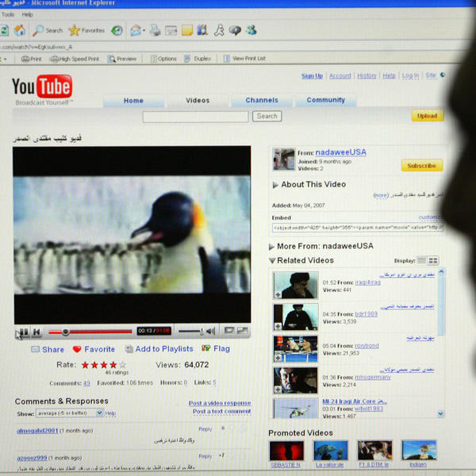The height and width of the screenshot is (476, 476).
Task: Switch Related Videos to list display
Action: (x=422, y=260)
